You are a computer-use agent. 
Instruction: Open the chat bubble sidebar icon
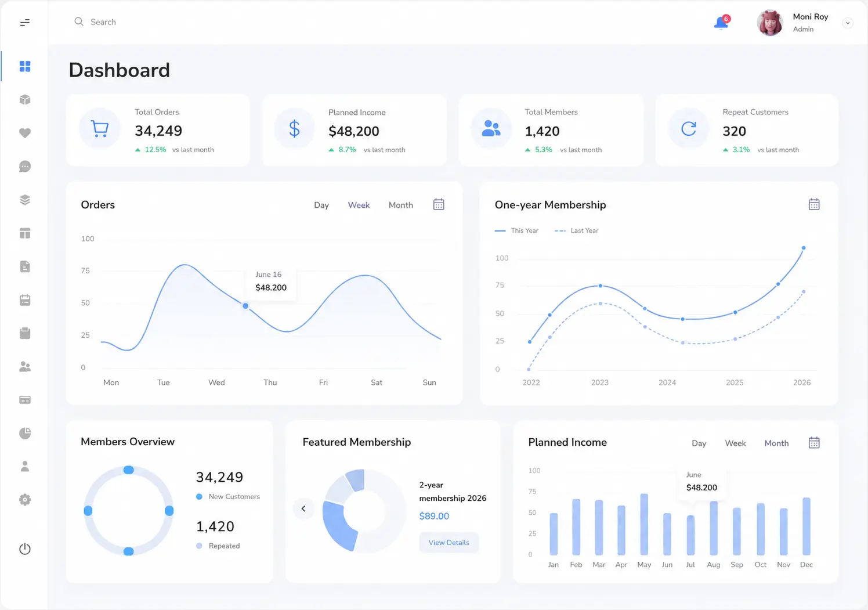[25, 167]
